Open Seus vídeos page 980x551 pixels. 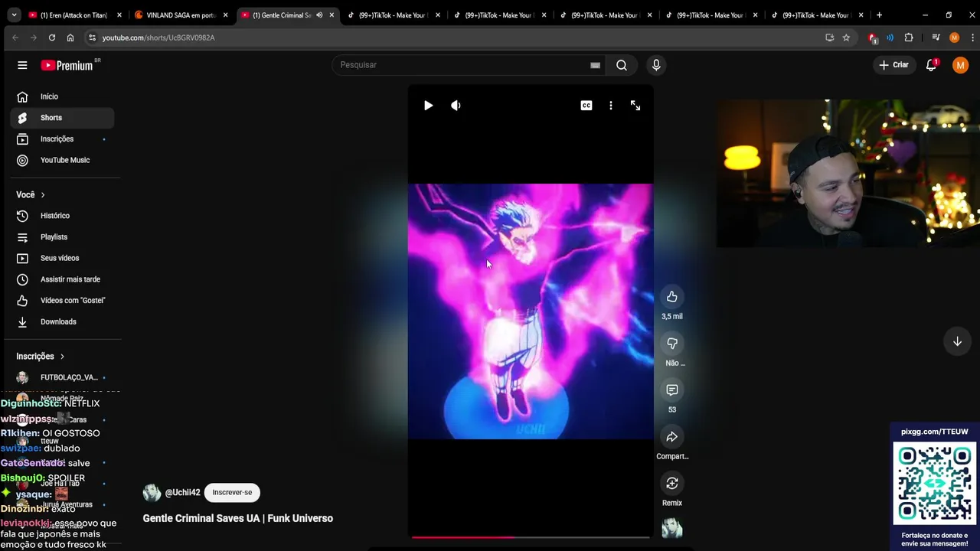tap(63, 258)
